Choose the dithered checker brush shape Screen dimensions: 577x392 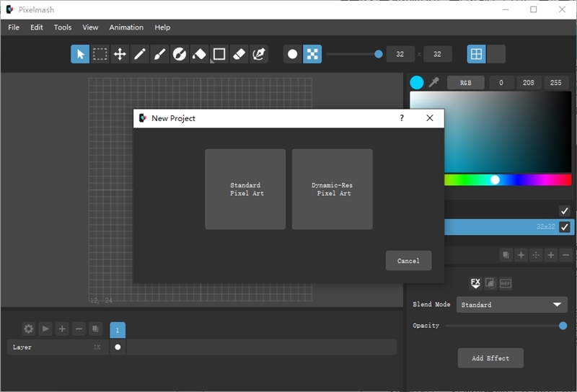(312, 54)
